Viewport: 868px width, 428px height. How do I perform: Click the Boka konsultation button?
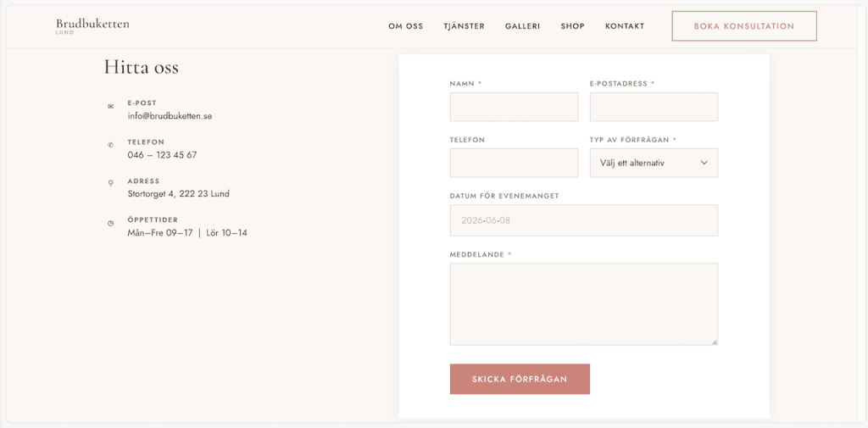pyautogui.click(x=744, y=26)
